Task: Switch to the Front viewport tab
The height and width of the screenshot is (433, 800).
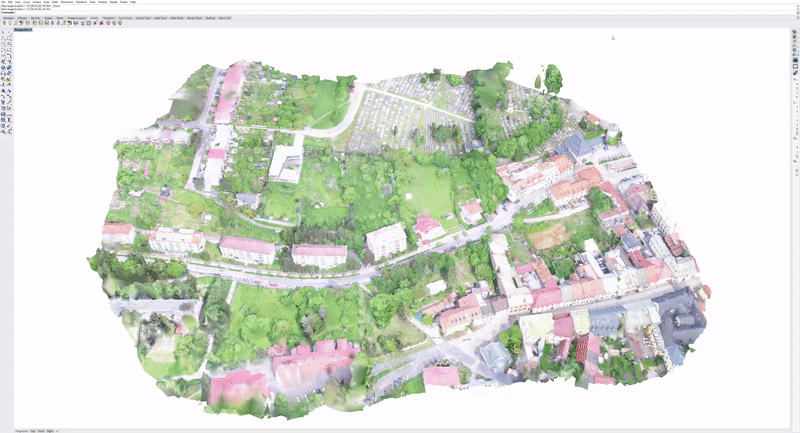Action: pos(43,430)
